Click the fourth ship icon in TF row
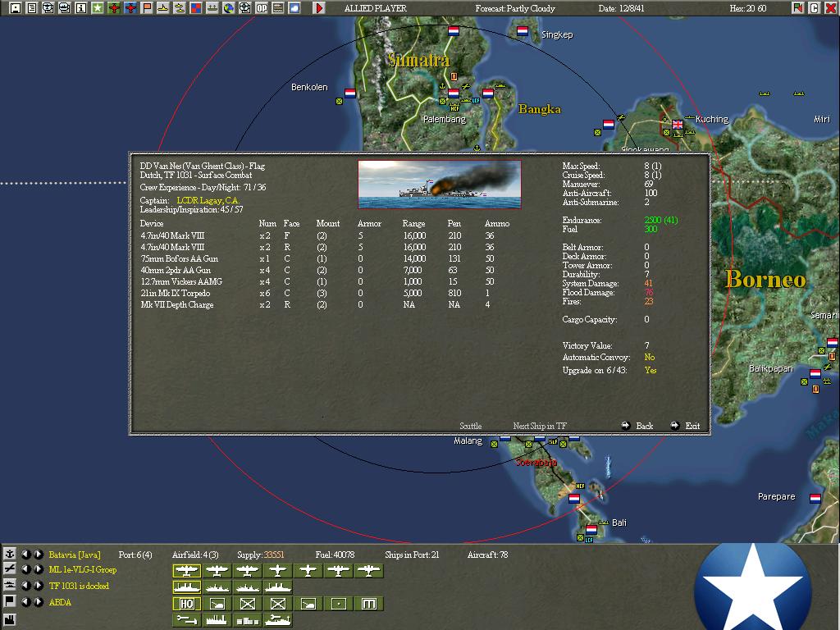Screen dimensions: 840x630 [x=277, y=587]
